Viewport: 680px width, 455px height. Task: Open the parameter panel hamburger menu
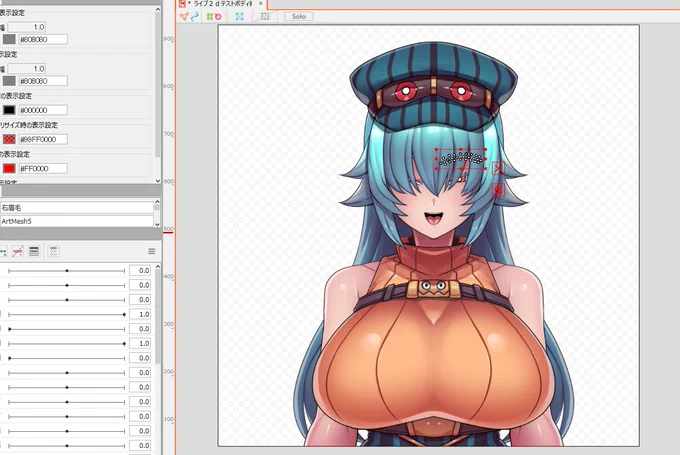click(152, 252)
